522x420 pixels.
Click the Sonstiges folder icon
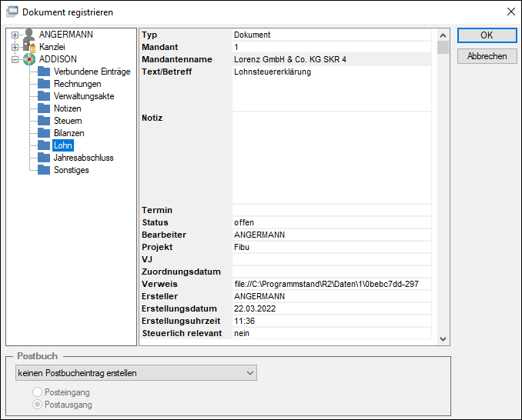(x=44, y=170)
